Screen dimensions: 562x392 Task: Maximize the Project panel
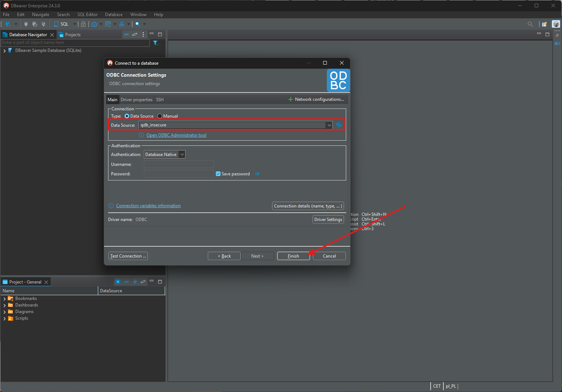(160, 282)
